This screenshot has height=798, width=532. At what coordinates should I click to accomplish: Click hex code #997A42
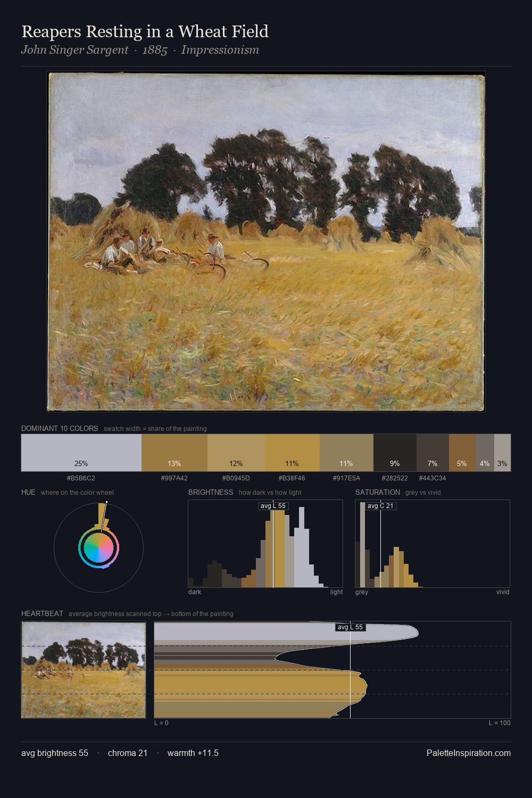[x=174, y=478]
